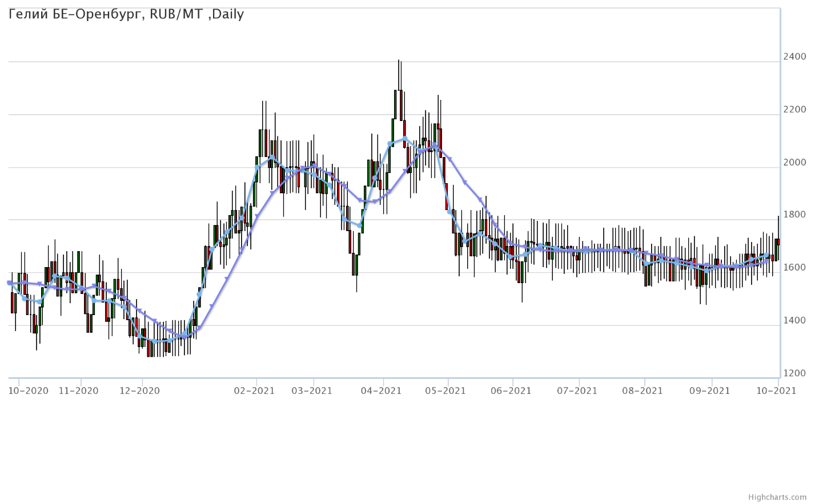815x504 pixels.
Task: Click the 03-2021 date axis label
Action: coord(312,391)
